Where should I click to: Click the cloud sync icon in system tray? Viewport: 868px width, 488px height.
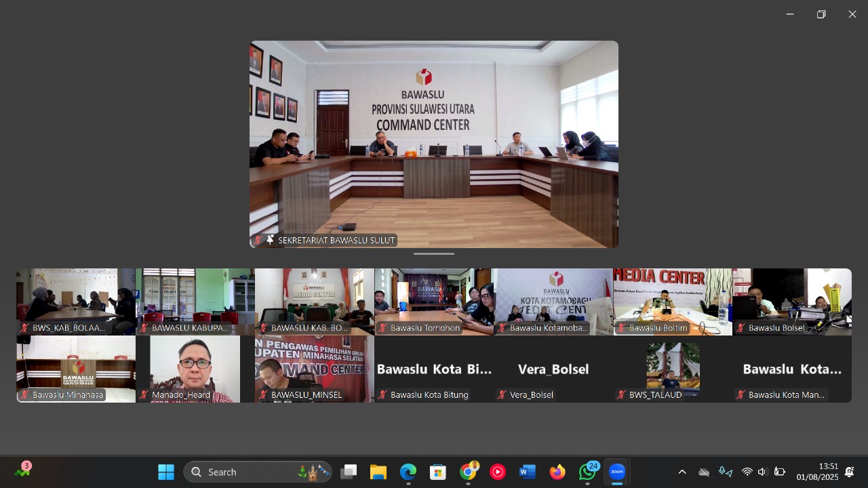click(x=704, y=472)
